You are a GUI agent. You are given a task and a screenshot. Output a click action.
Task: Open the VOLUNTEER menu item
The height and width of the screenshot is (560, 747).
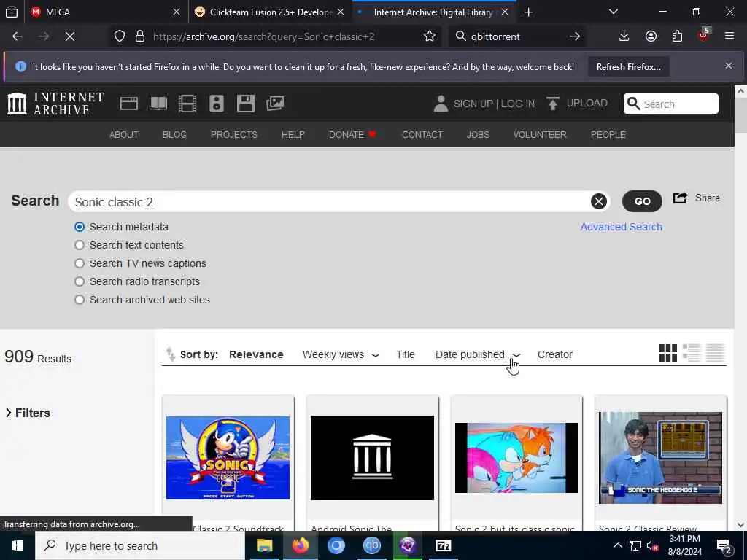click(540, 135)
